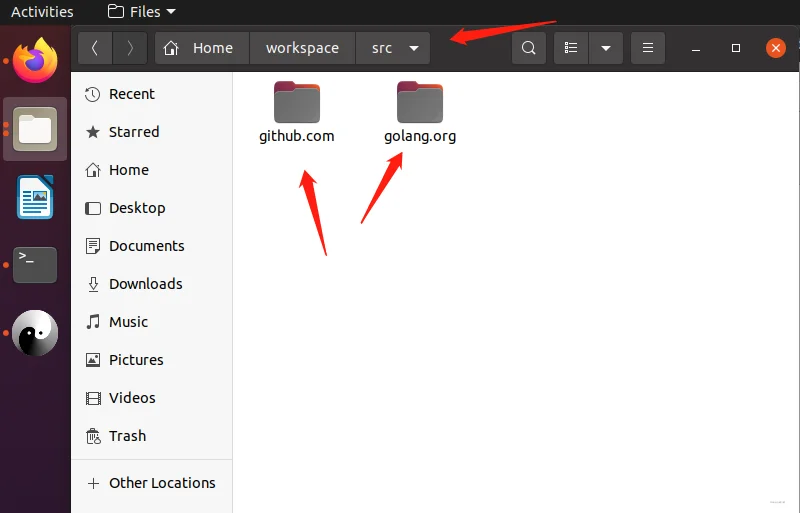Open Documents in the sidebar
Image resolution: width=800 pixels, height=513 pixels.
[x=152, y=246]
